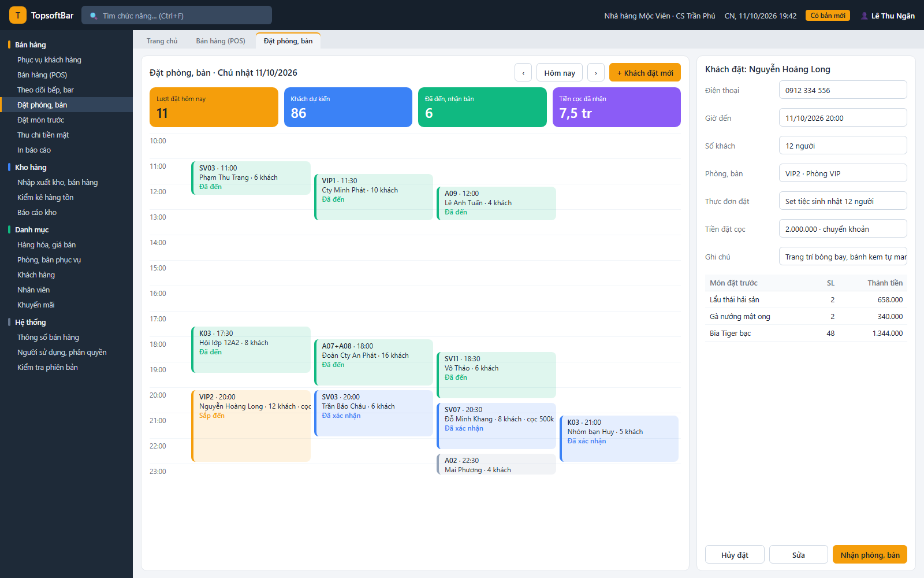Switch to the Bán hàng (POS) tab

click(x=221, y=41)
